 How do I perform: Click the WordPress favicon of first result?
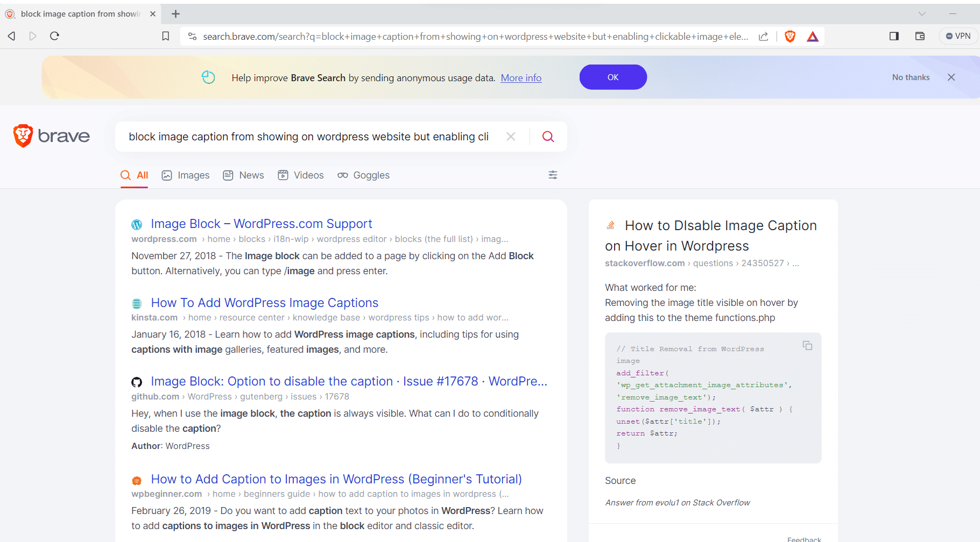click(x=137, y=225)
